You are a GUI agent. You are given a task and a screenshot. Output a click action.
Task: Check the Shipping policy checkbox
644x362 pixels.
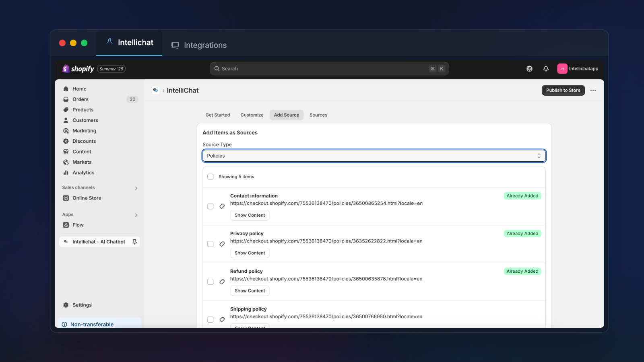210,320
